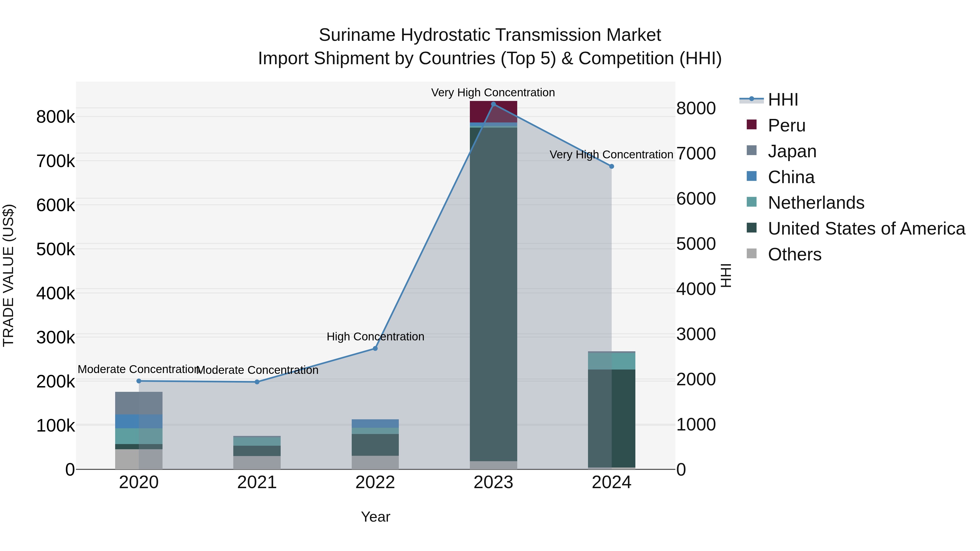Click the USA segment in 2022 bar
This screenshot has width=980, height=551.
coord(375,445)
